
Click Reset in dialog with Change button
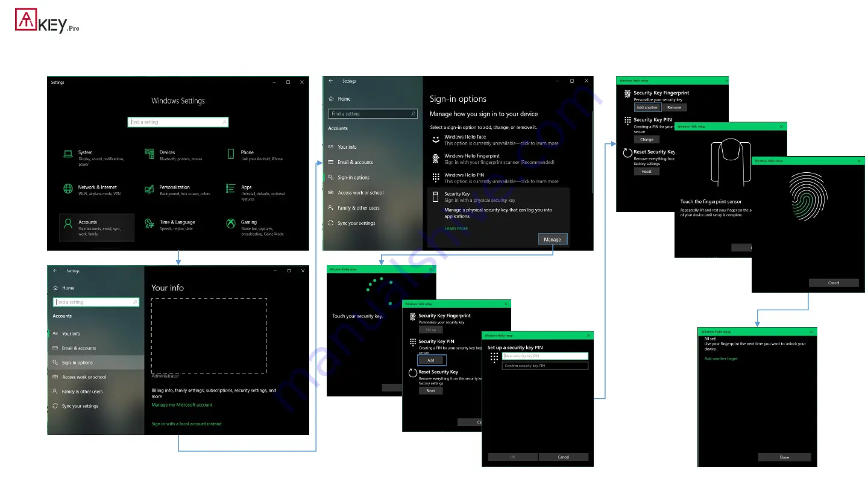pos(646,171)
